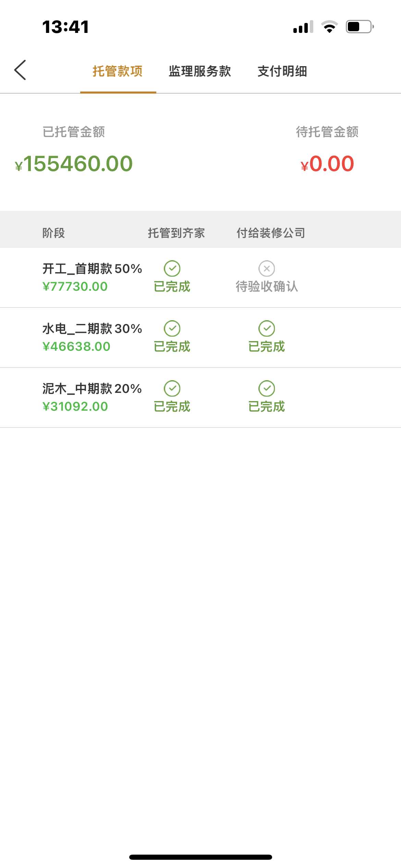401x868 pixels.
Task: Switch to 监理服务款 tab
Action: (200, 71)
